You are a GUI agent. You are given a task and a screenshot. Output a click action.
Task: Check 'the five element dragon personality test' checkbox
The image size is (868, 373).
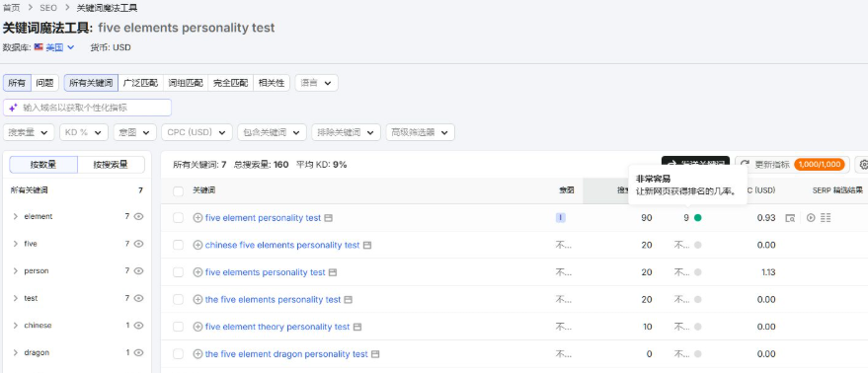coord(179,354)
